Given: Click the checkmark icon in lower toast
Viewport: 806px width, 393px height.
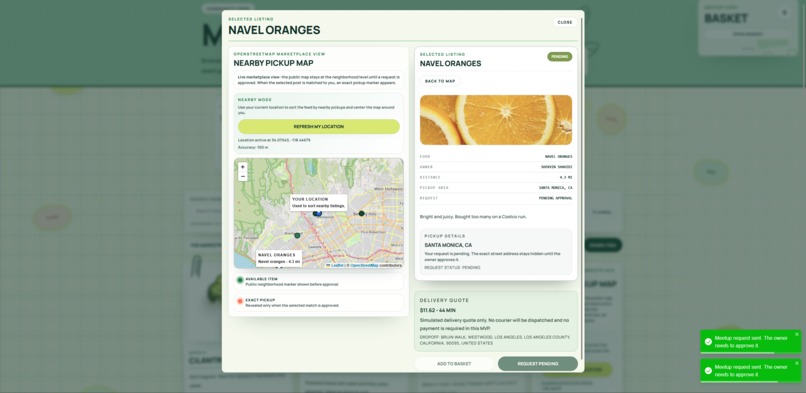Looking at the screenshot, I should click(x=708, y=370).
